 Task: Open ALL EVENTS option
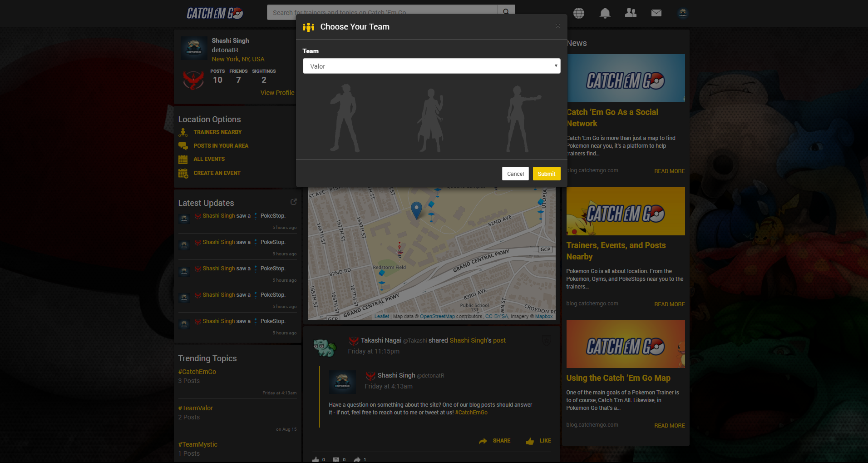tap(209, 159)
